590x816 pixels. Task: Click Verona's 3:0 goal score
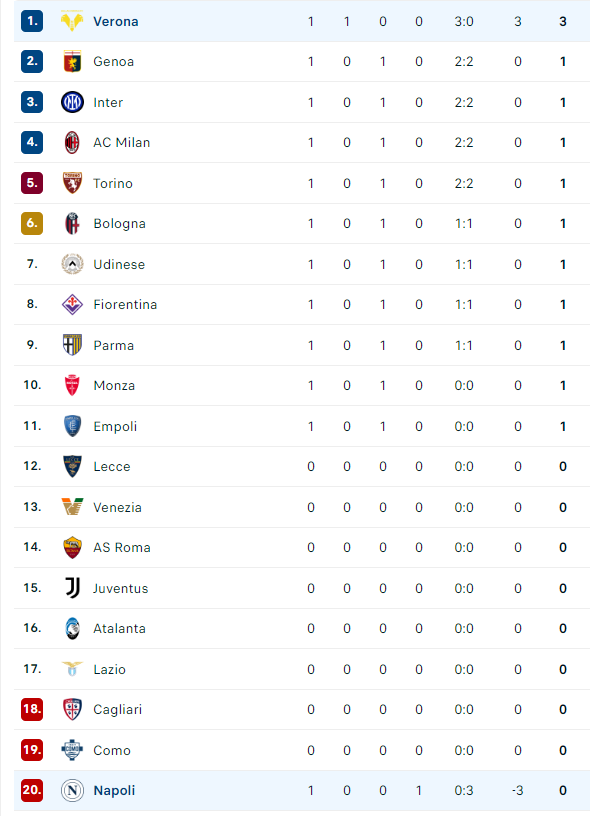coord(464,21)
